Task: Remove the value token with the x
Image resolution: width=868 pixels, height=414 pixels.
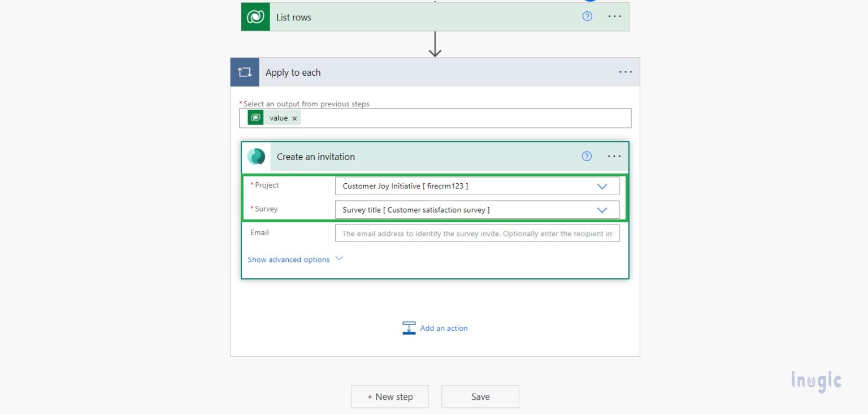Action: pos(294,118)
